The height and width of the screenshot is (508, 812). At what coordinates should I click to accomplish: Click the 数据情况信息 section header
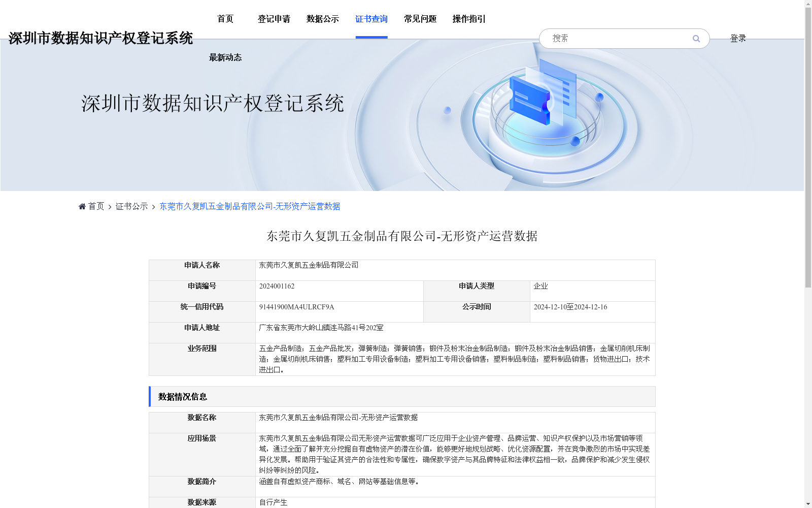[402, 397]
